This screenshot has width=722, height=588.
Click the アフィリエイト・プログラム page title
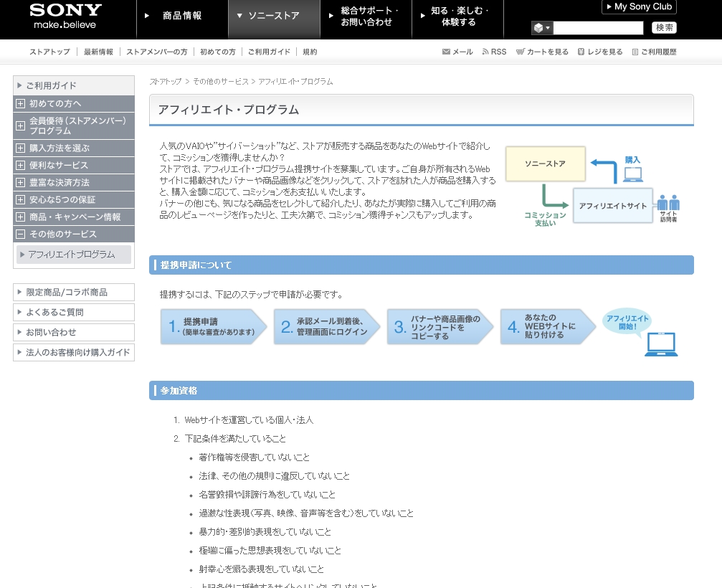(x=229, y=110)
